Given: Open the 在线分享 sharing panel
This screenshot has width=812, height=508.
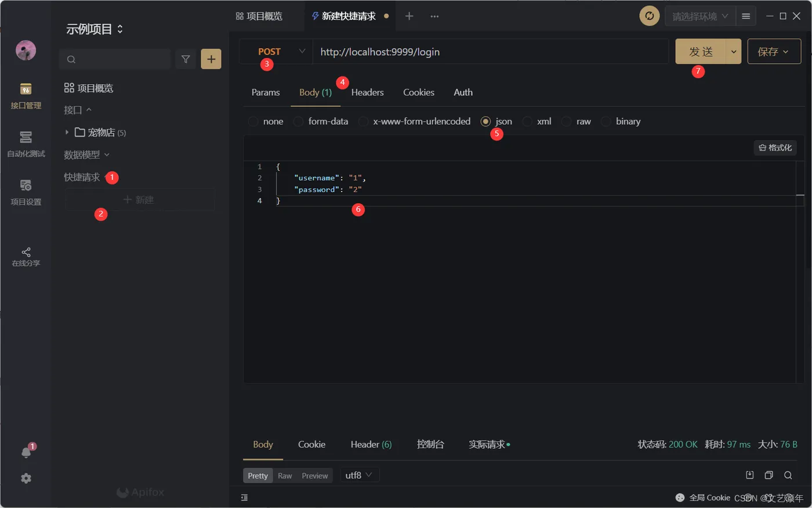Looking at the screenshot, I should tap(26, 257).
